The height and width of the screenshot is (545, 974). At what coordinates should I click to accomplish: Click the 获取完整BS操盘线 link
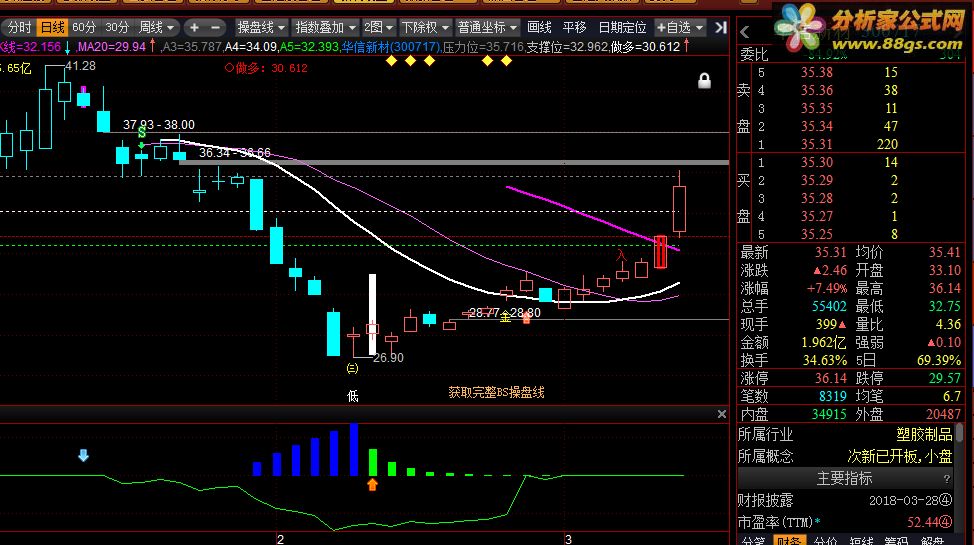coord(496,392)
